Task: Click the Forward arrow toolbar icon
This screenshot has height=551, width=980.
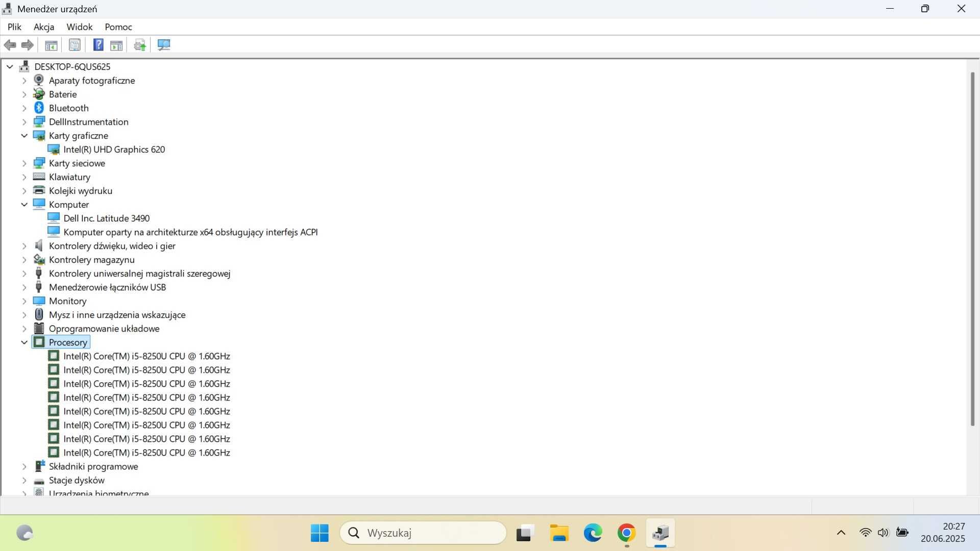Action: coord(28,45)
